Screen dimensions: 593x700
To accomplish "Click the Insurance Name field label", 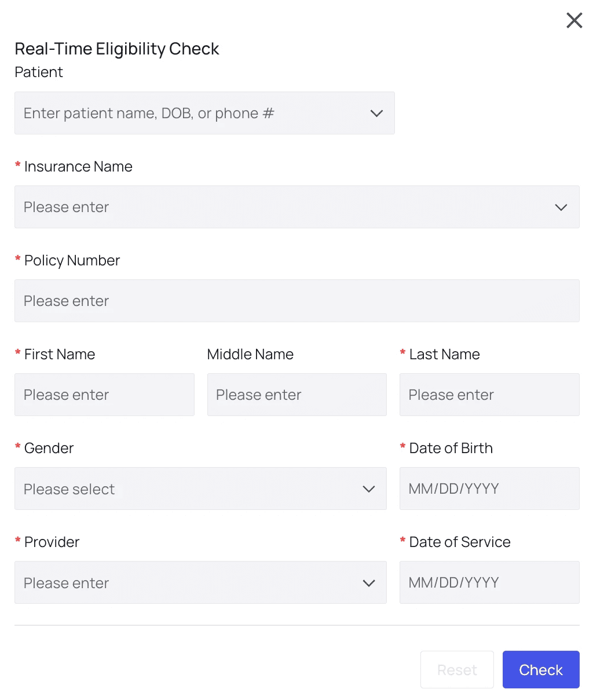I will tap(78, 167).
